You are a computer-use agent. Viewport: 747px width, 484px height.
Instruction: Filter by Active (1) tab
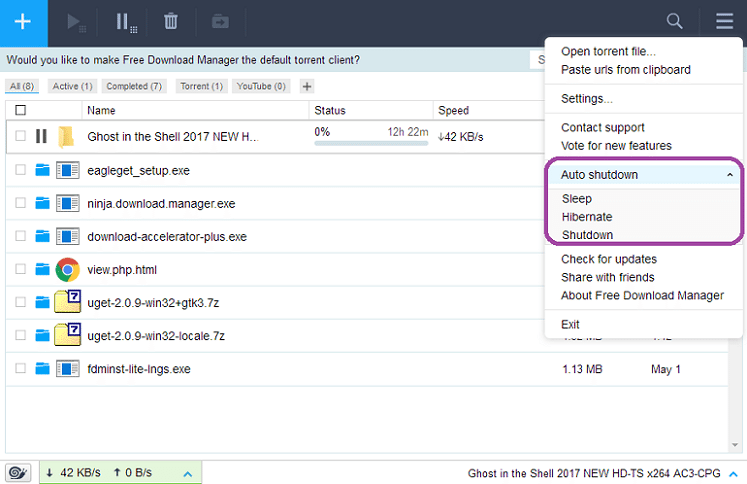point(72,86)
